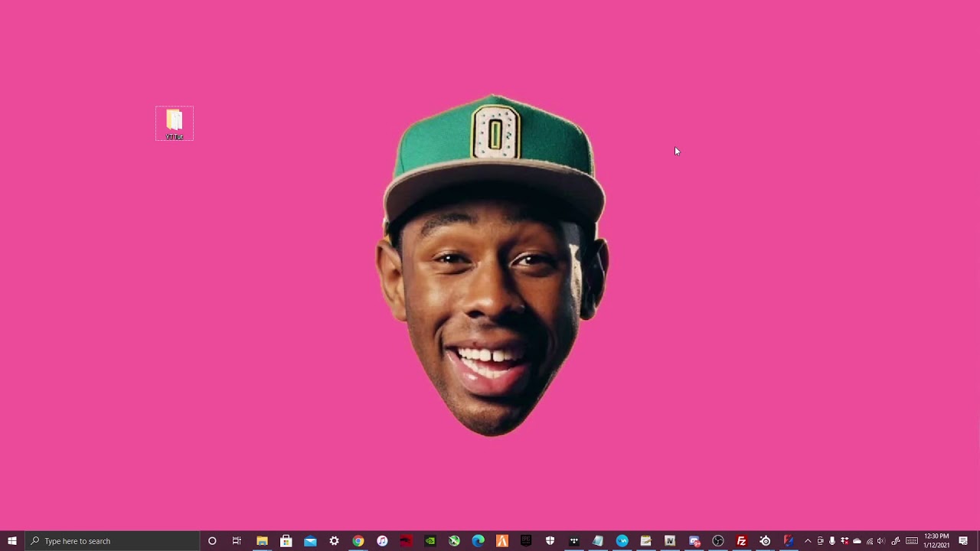Open the Epic Games Launcher icon
This screenshot has height=551, width=980.
(526, 541)
